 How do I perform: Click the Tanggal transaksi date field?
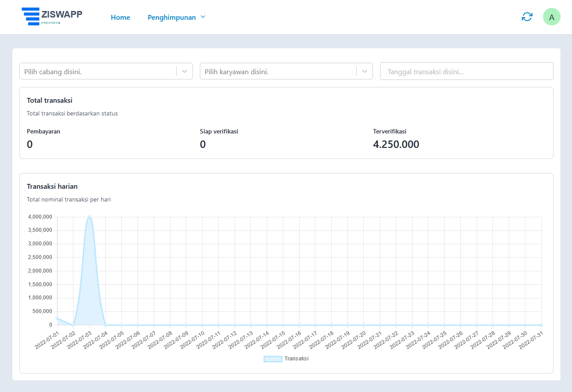(x=467, y=71)
